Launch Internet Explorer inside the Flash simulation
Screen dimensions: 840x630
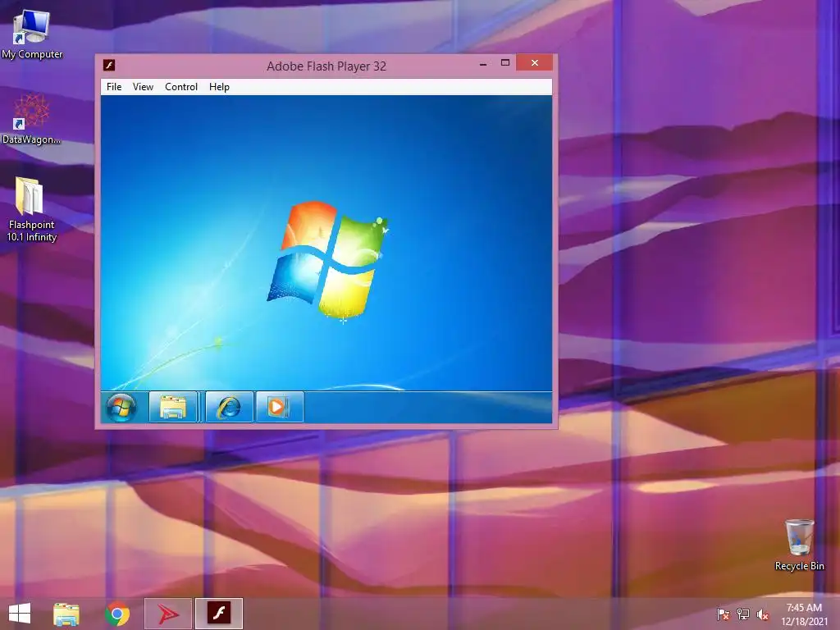click(x=230, y=408)
